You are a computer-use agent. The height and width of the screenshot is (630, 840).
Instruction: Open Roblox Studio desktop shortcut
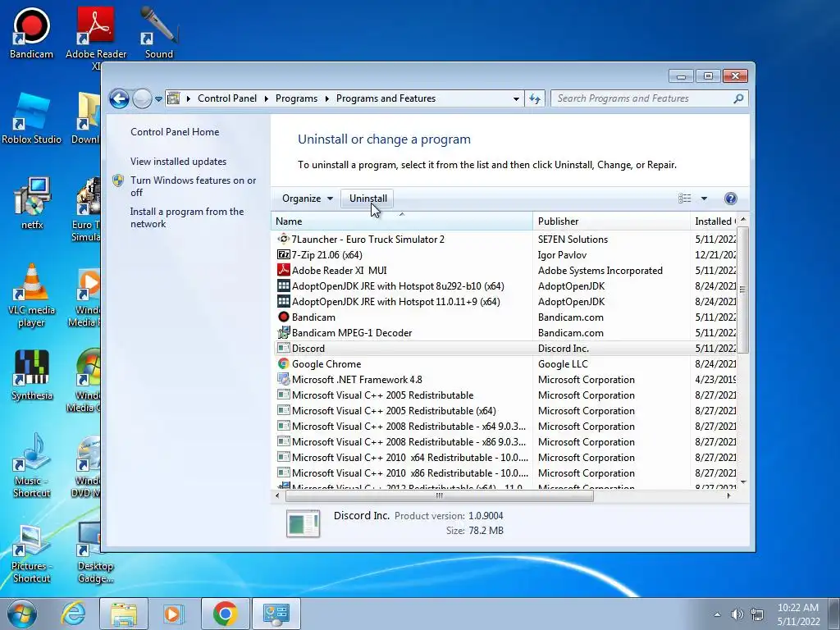click(x=32, y=118)
